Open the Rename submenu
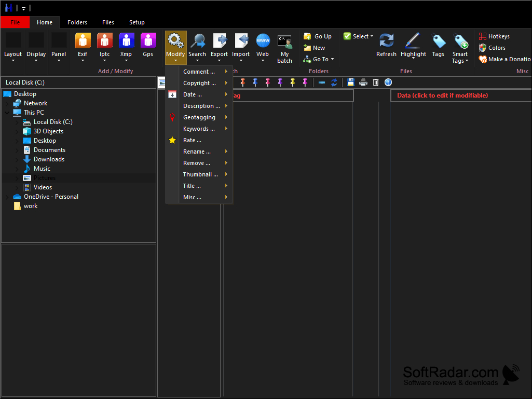The height and width of the screenshot is (399, 532). click(x=199, y=152)
